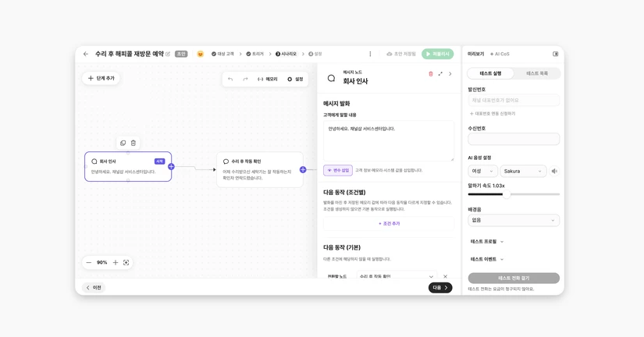
Task: Delete node using trash icon above 회사 인사
Action: click(133, 143)
